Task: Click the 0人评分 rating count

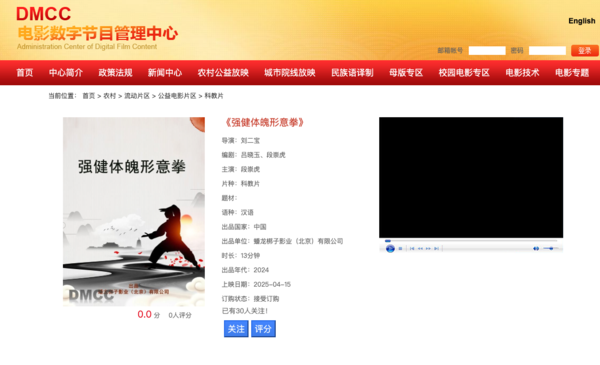Action: [180, 315]
